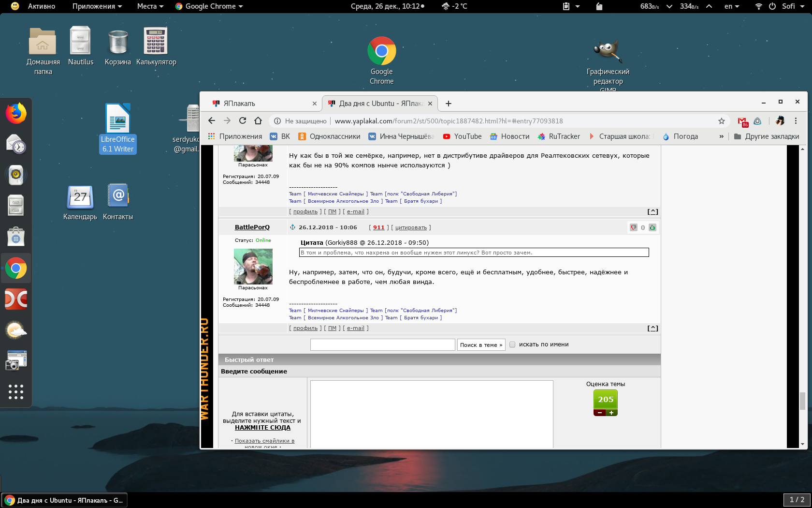Open the Места top menu

coord(150,6)
